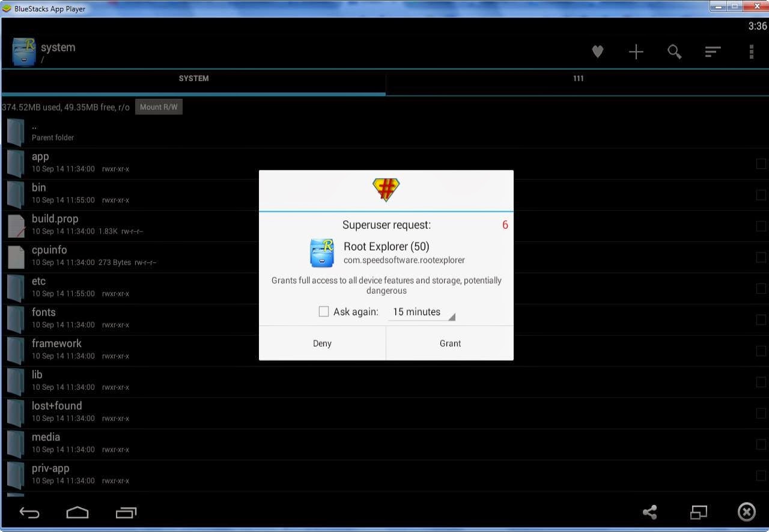Screen dimensions: 769x532
Task: Select the build.prop checkbox
Action: pyautogui.click(x=761, y=226)
